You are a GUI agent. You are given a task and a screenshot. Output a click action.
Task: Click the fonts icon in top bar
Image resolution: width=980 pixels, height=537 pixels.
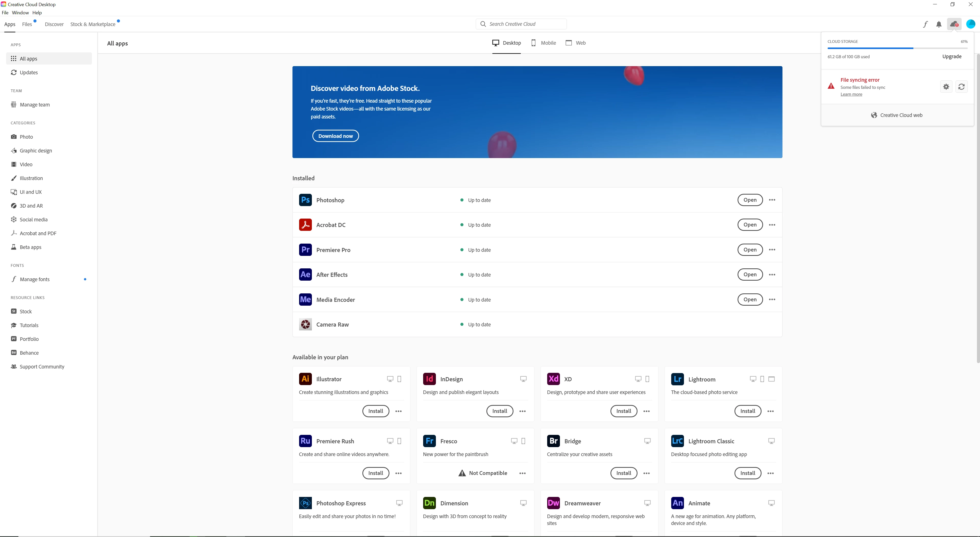pyautogui.click(x=925, y=24)
